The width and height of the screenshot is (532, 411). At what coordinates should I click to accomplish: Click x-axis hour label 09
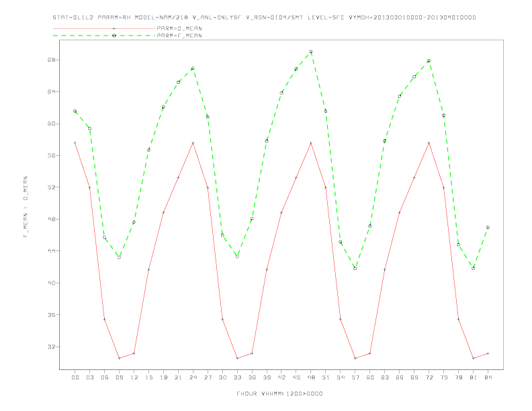pos(120,377)
